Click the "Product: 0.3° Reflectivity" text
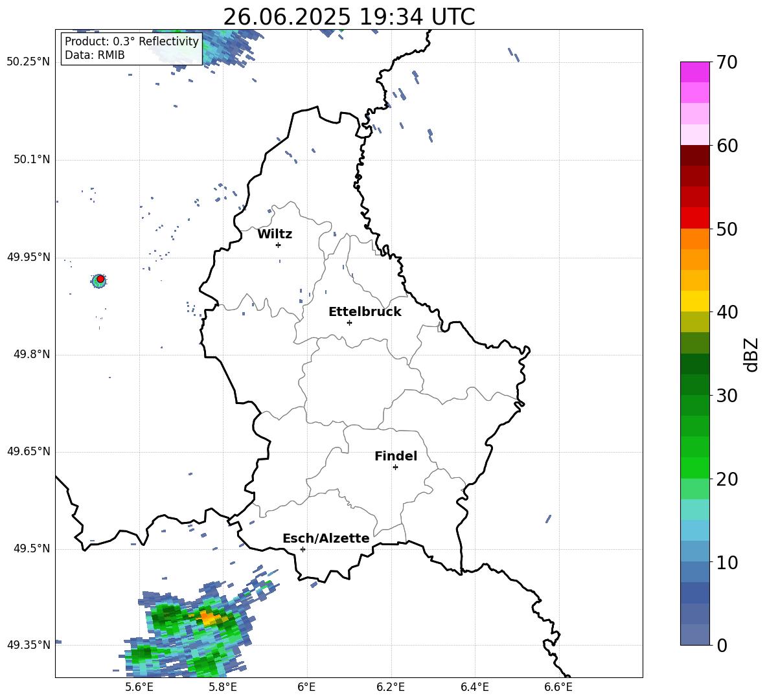The image size is (767, 700). pyautogui.click(x=132, y=41)
